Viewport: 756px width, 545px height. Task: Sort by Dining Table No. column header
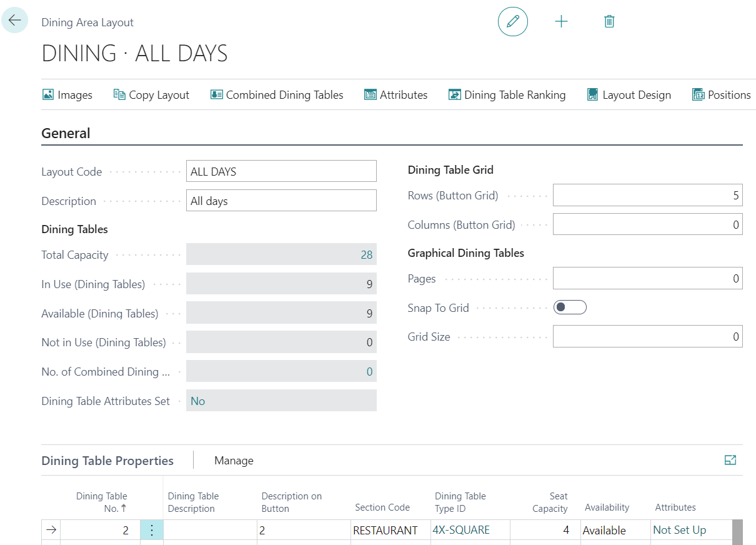(102, 502)
